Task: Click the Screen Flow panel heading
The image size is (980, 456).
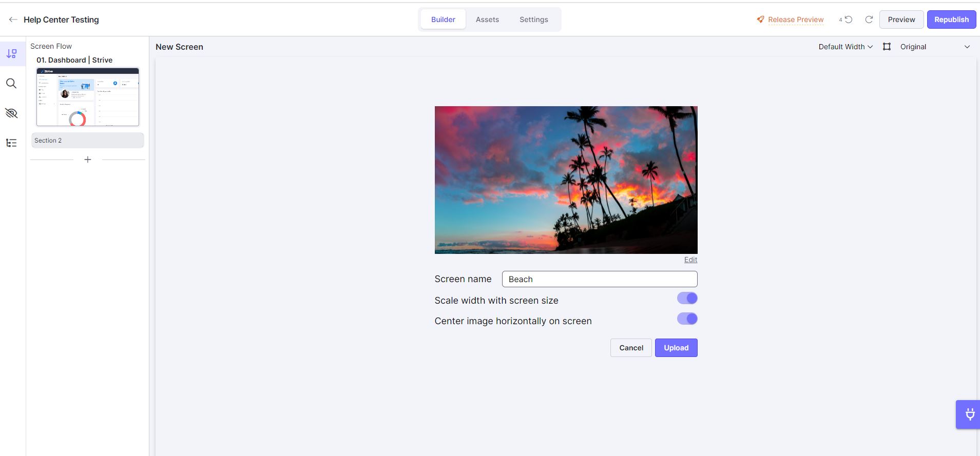Action: click(51, 46)
